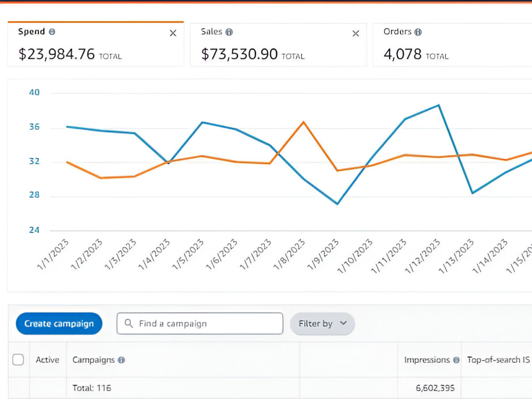The image size is (532, 399).
Task: Select the Orders metric card
Action: pos(452,45)
